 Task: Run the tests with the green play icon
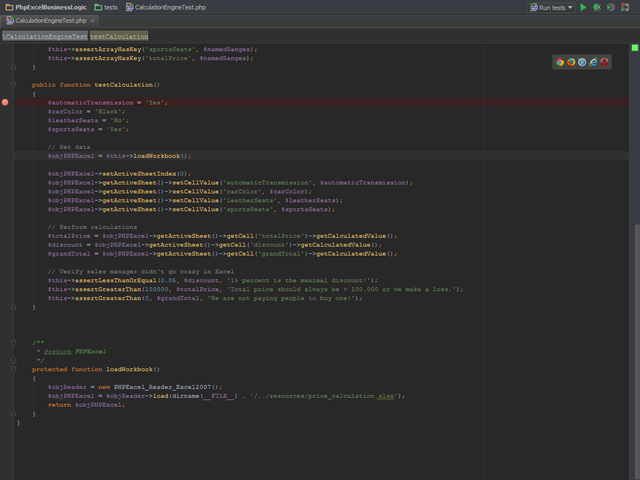[x=583, y=7]
